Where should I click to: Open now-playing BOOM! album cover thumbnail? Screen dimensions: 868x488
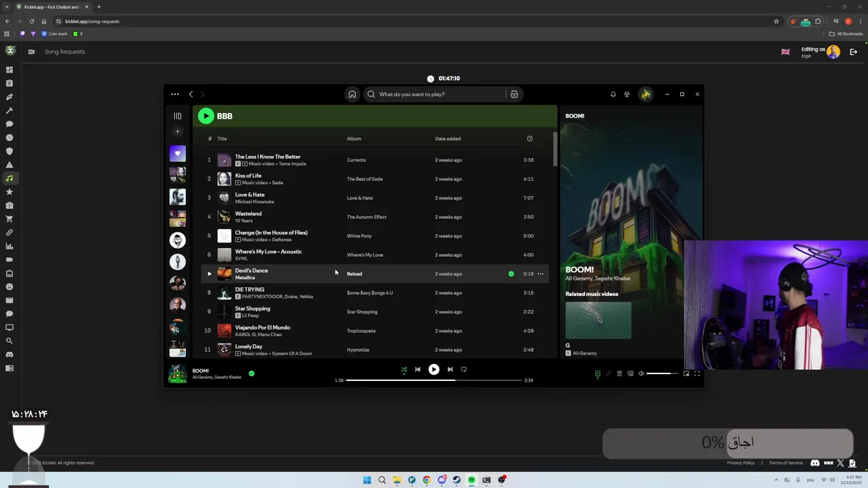178,373
